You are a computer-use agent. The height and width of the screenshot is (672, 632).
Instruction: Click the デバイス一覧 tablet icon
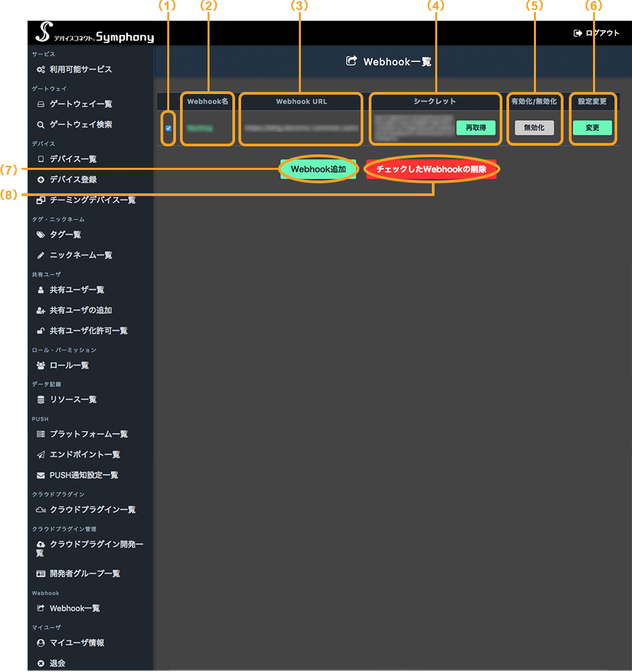tap(41, 159)
